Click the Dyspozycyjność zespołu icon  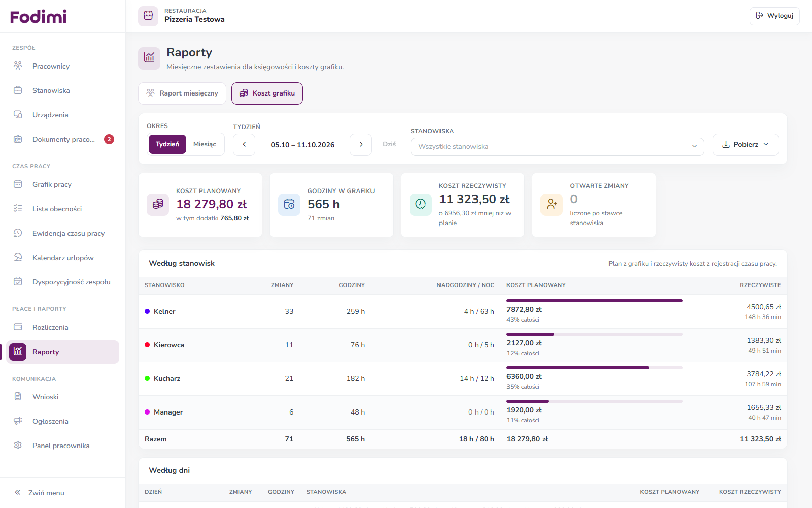pos(18,282)
